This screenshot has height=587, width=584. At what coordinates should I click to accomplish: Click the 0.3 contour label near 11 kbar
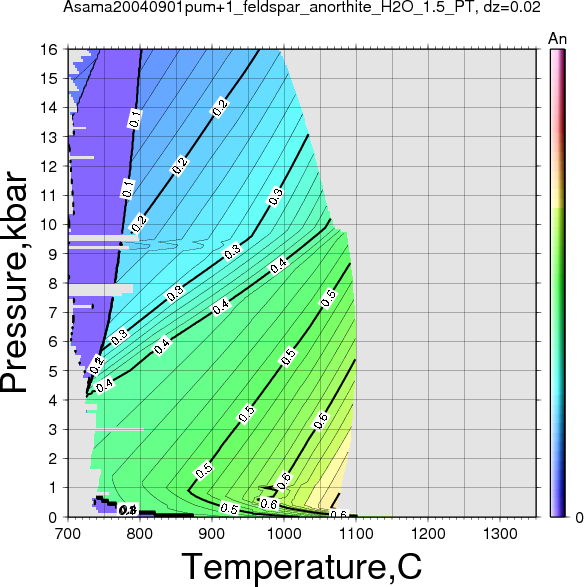point(276,197)
